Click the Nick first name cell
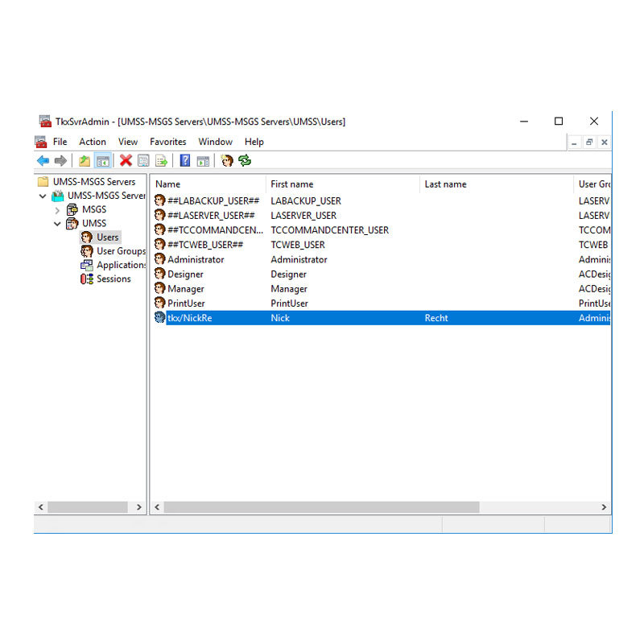 [x=280, y=317]
